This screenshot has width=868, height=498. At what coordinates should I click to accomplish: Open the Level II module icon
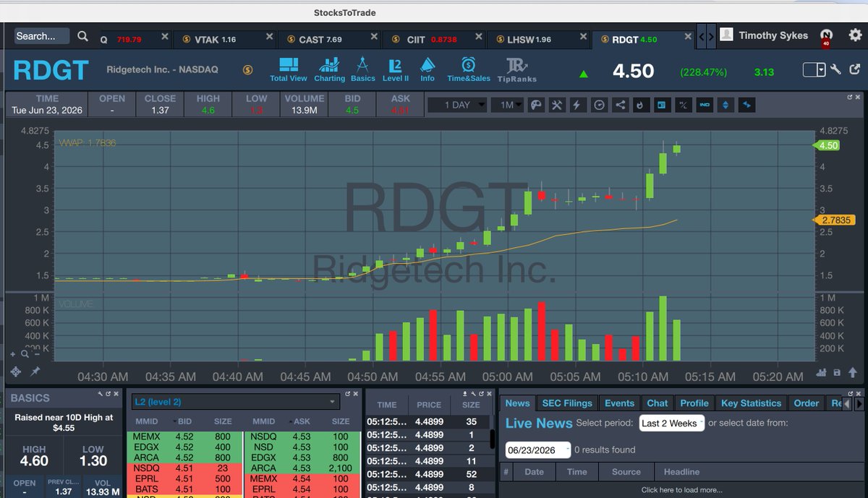pyautogui.click(x=396, y=70)
